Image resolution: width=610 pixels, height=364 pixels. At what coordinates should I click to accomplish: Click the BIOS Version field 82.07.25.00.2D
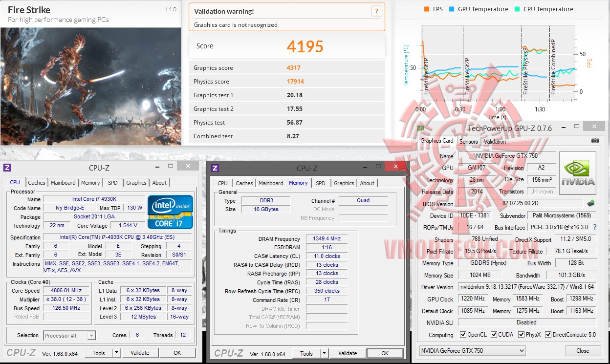[520, 204]
